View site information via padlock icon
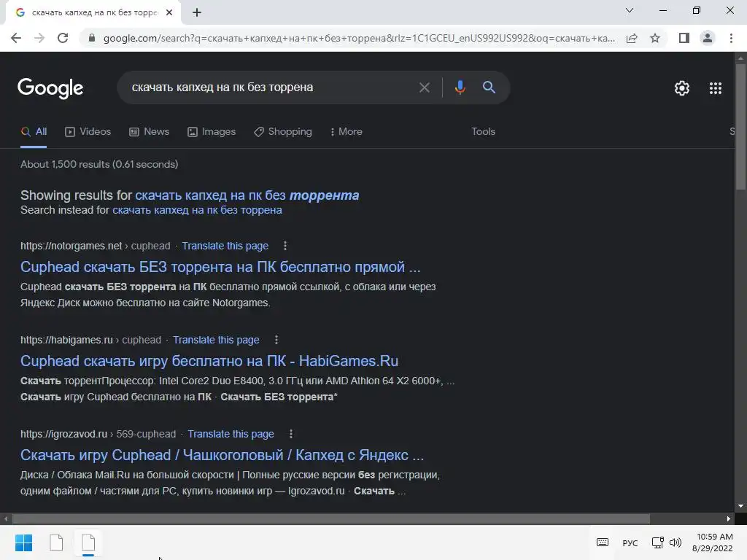 92,38
